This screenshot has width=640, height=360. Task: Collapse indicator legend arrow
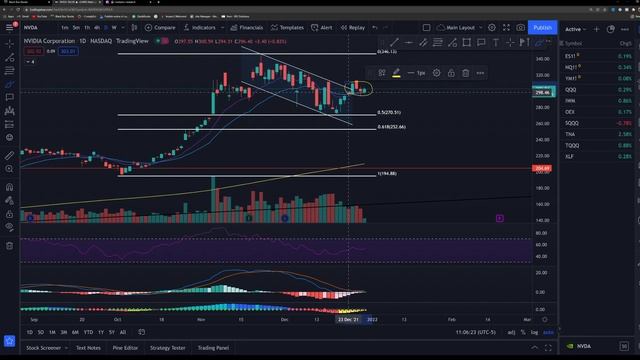coord(28,62)
